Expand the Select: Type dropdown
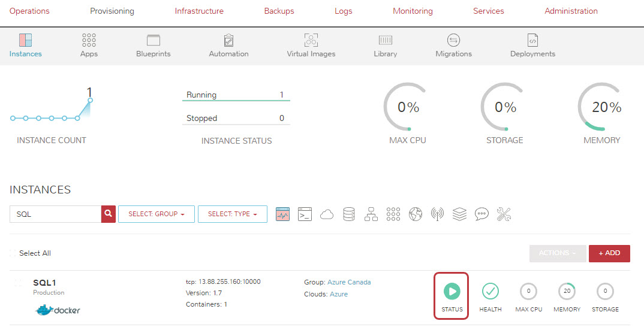 pos(232,214)
